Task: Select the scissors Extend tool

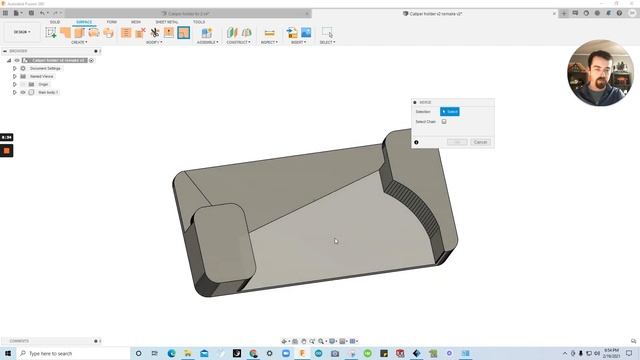Action: point(155,32)
